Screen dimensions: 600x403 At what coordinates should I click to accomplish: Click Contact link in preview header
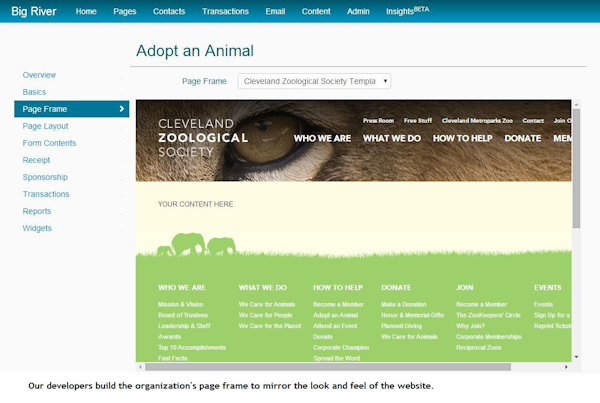pyautogui.click(x=533, y=121)
